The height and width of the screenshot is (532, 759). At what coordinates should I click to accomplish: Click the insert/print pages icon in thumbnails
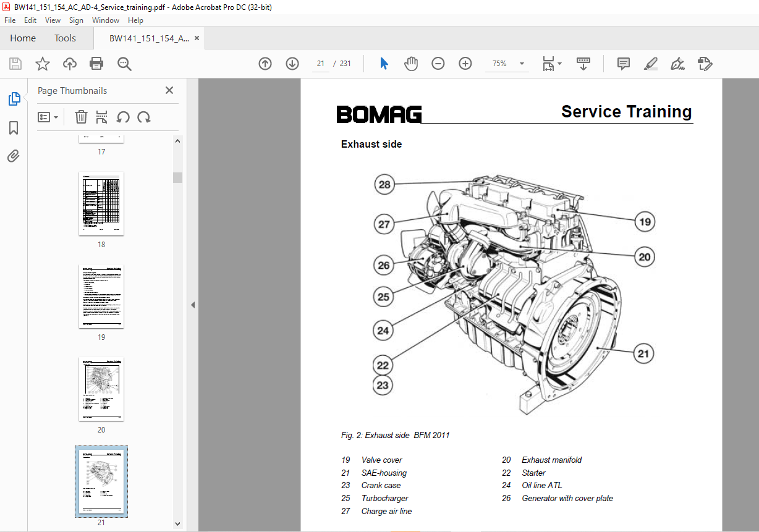[102, 117]
